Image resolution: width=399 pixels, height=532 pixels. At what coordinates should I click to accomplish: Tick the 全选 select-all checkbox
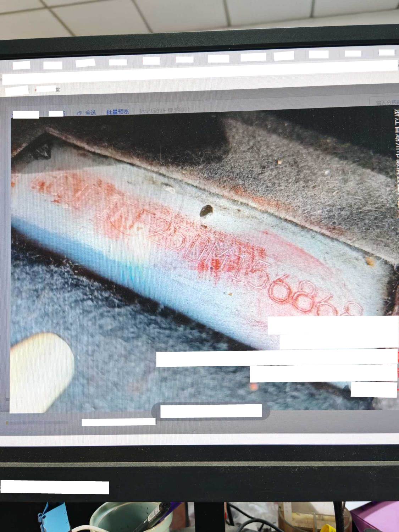pyautogui.click(x=79, y=113)
